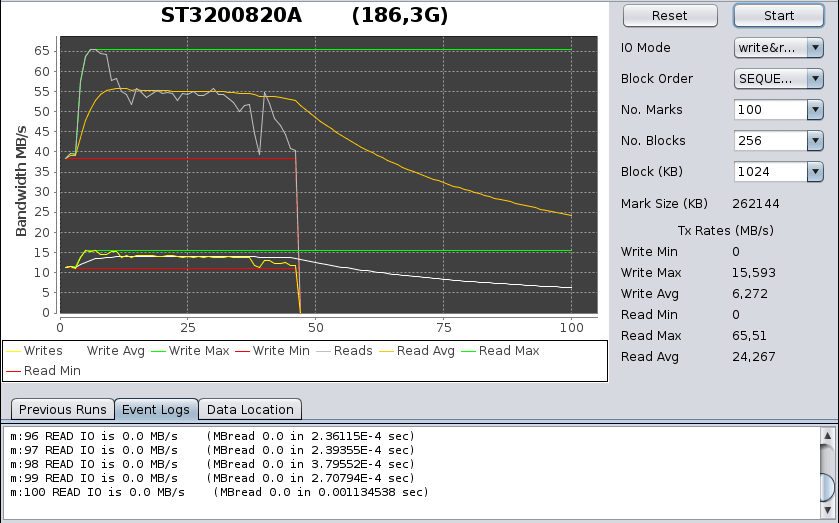Click the m:96 READ IO log line
Image resolution: width=839 pixels, height=523 pixels.
pyautogui.click(x=212, y=436)
